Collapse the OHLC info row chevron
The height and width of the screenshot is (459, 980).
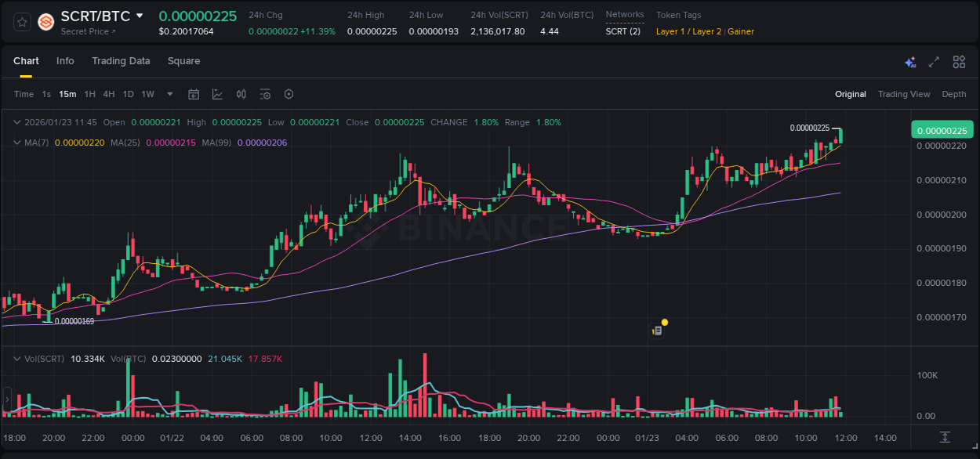point(17,122)
